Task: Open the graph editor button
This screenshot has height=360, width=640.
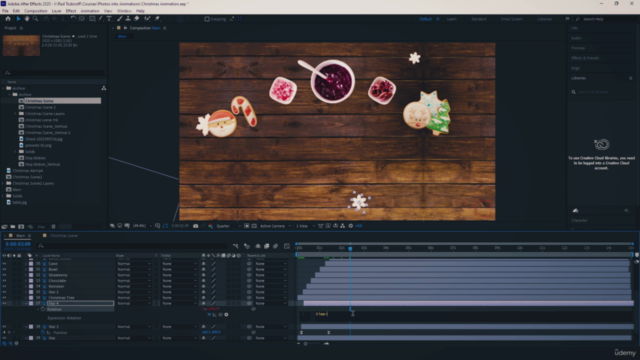Action: pos(287,246)
